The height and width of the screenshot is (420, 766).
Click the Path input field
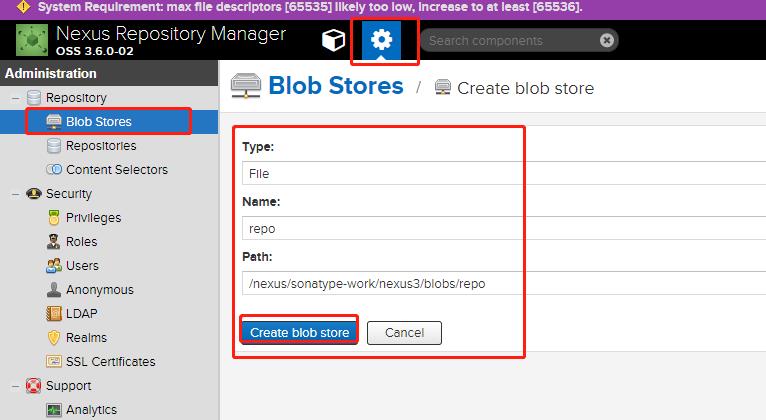[x=504, y=283]
